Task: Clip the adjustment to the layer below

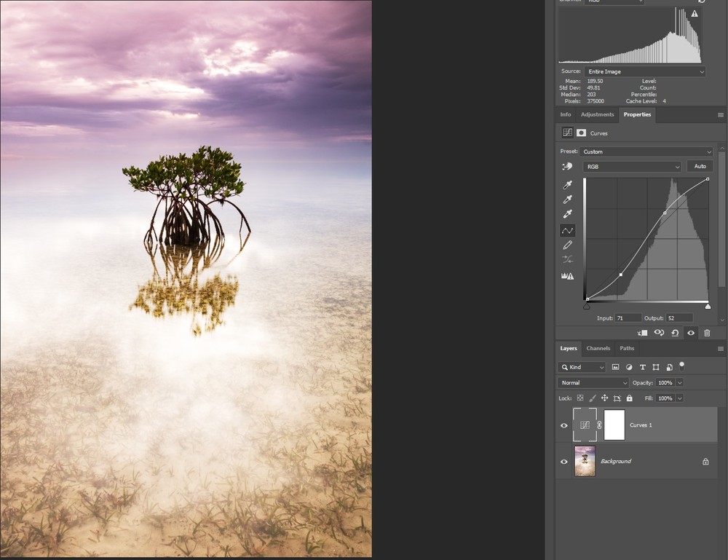Action: (x=643, y=333)
